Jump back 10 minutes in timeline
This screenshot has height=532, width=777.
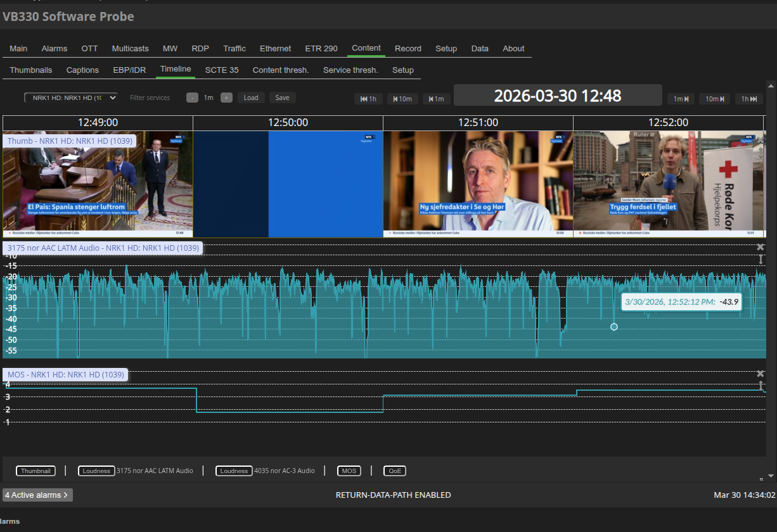pos(402,98)
